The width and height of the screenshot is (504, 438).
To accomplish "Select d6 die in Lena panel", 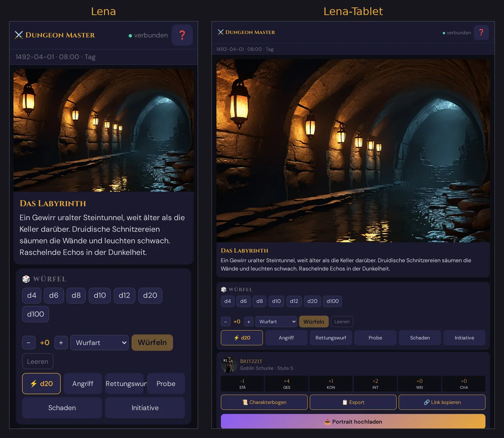I will pyautogui.click(x=54, y=295).
